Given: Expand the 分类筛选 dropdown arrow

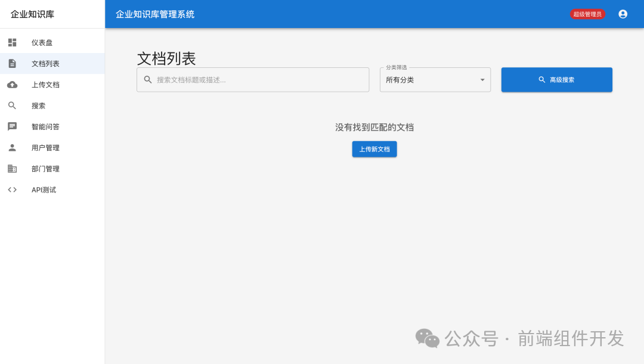Looking at the screenshot, I should [x=482, y=79].
